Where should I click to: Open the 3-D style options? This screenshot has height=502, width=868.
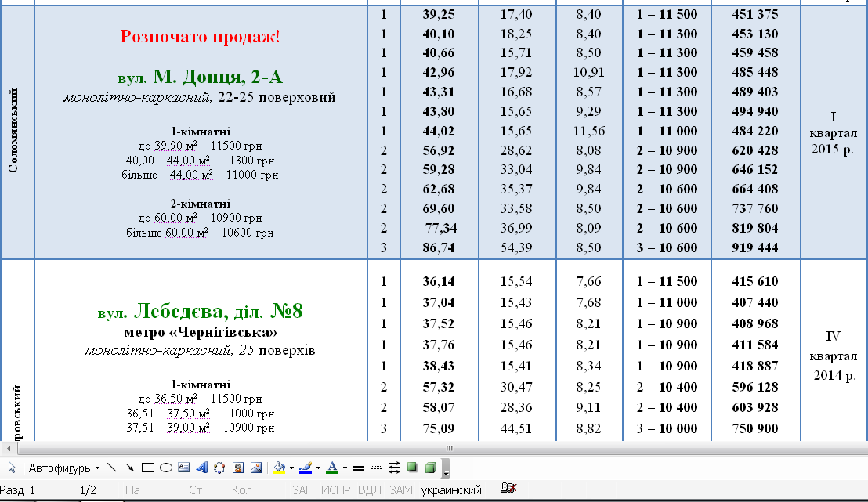coord(431,468)
